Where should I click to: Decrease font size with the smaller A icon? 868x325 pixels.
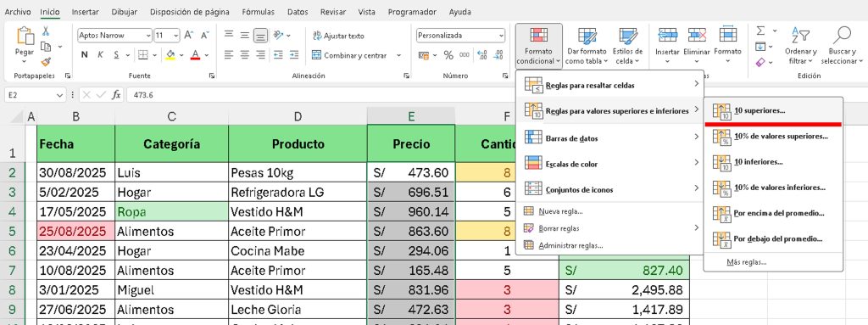pos(205,36)
